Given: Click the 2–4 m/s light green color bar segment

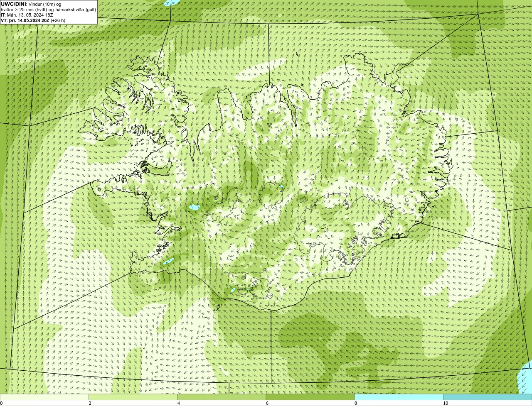Looking at the screenshot, I should pos(133,397).
